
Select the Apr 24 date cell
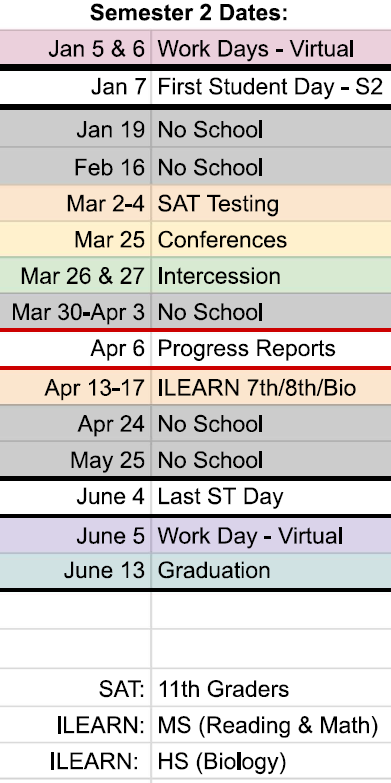[75, 423]
